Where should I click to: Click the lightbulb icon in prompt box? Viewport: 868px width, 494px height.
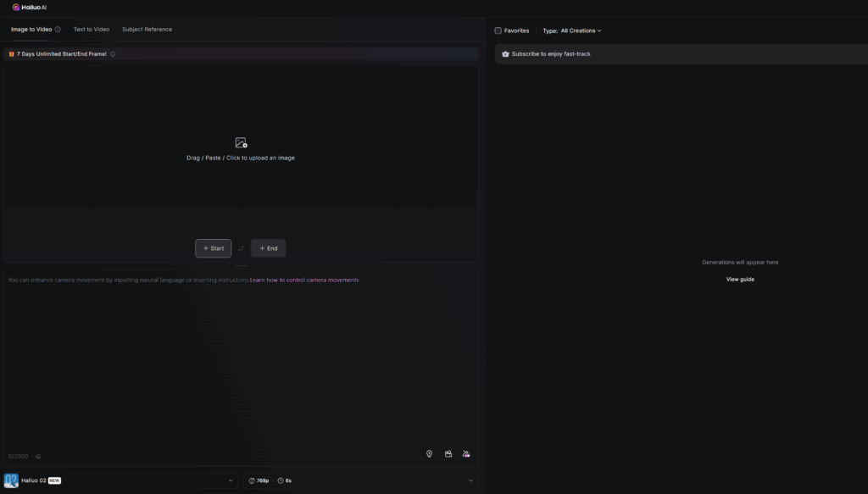pyautogui.click(x=429, y=454)
